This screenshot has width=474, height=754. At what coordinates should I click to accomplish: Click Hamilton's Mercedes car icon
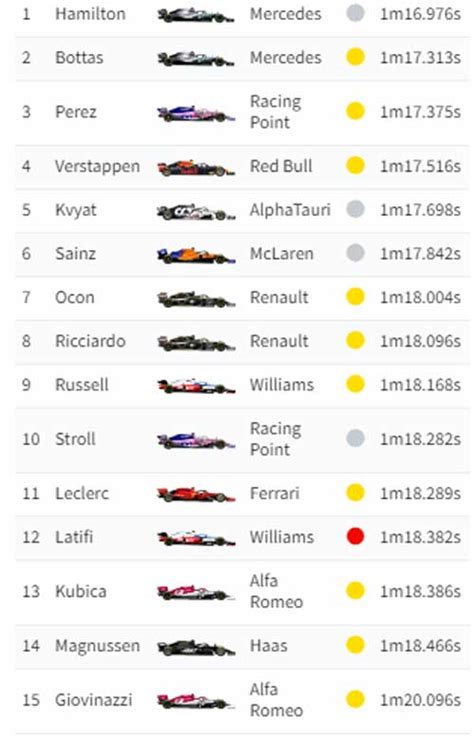click(196, 15)
